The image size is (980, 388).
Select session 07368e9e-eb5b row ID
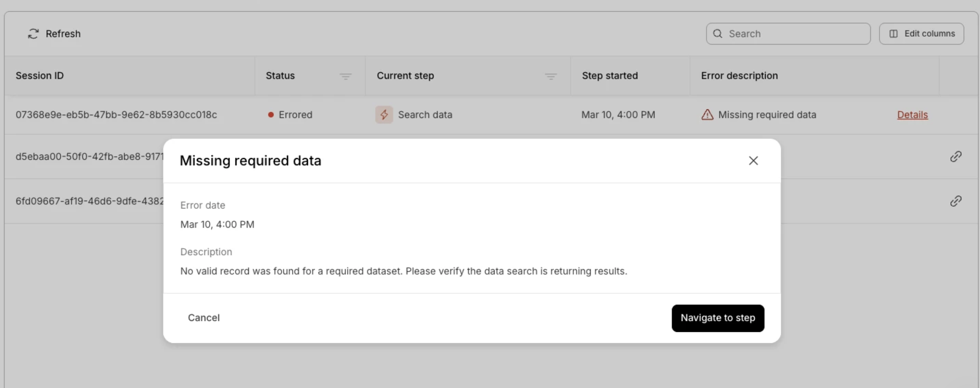(x=116, y=115)
